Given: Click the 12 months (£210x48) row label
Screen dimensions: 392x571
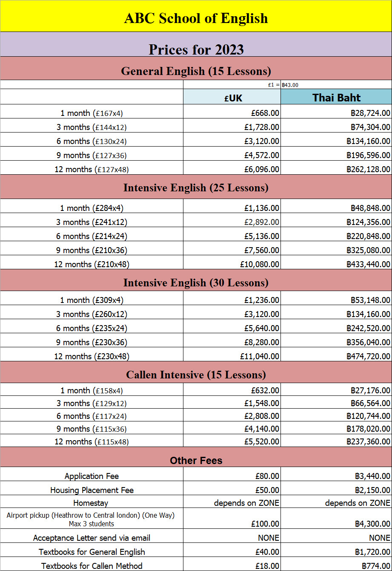Looking at the screenshot, I should click(92, 264).
